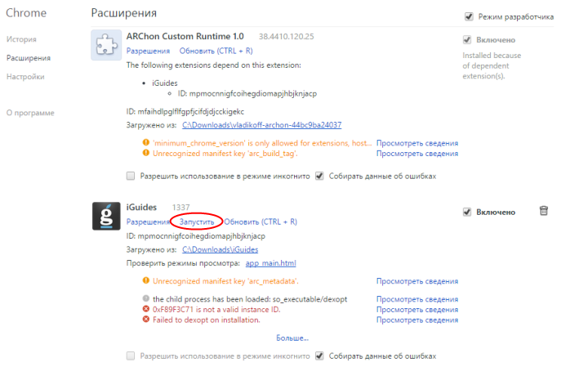The image size is (588, 367).
Task: View details for 'arc_build_tag' warning
Action: tap(417, 154)
